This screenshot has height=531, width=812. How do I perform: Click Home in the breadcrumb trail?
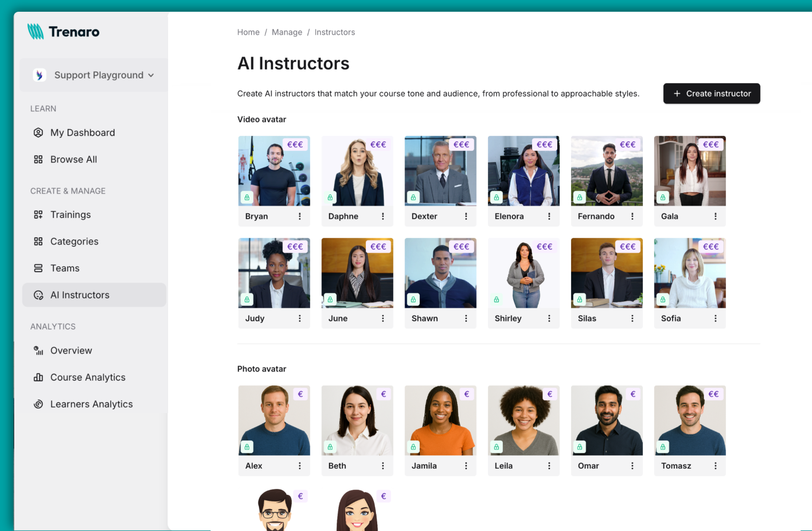248,32
